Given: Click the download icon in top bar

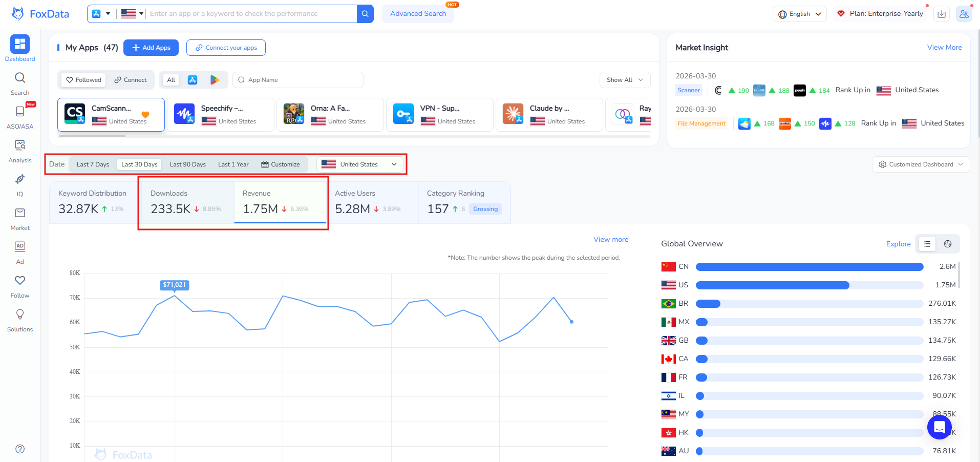Looking at the screenshot, I should click(x=942, y=14).
